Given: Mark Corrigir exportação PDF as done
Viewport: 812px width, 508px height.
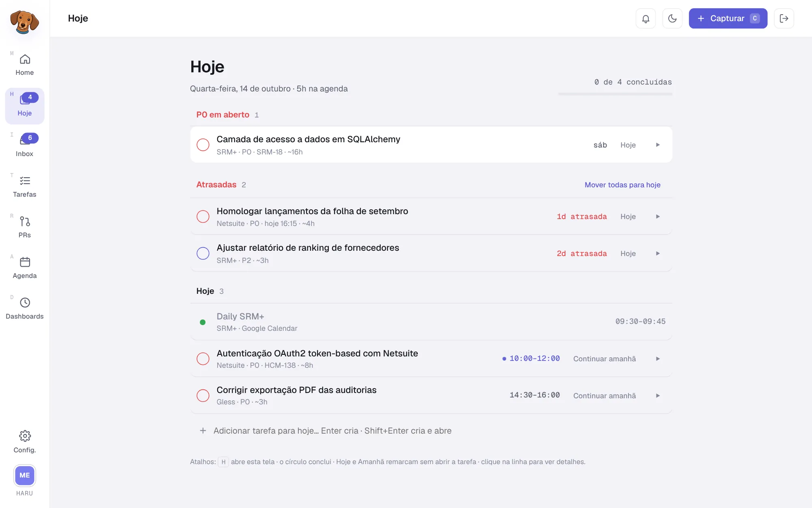Looking at the screenshot, I should point(203,396).
